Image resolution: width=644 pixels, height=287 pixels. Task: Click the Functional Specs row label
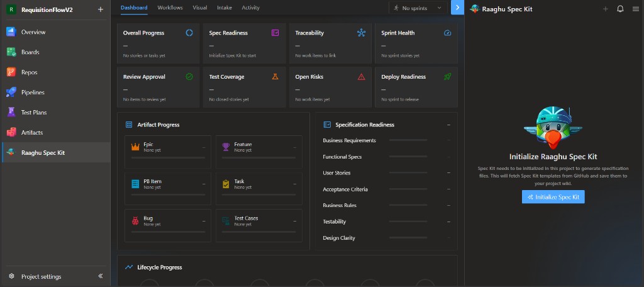tap(342, 157)
